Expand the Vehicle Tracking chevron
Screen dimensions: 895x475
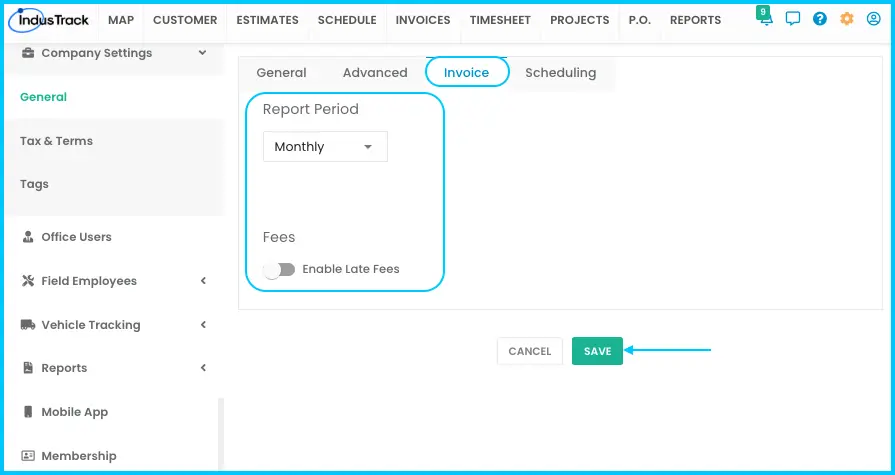click(203, 324)
